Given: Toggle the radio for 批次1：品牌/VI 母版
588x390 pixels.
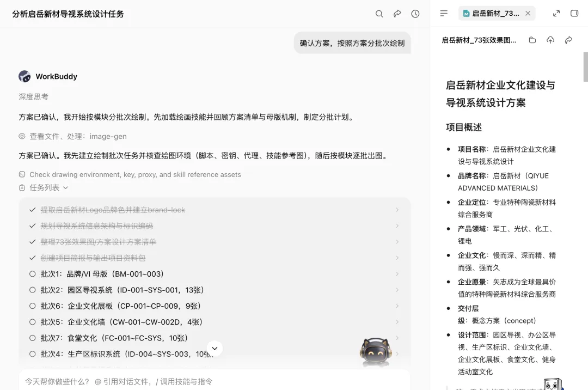Looking at the screenshot, I should pos(33,274).
